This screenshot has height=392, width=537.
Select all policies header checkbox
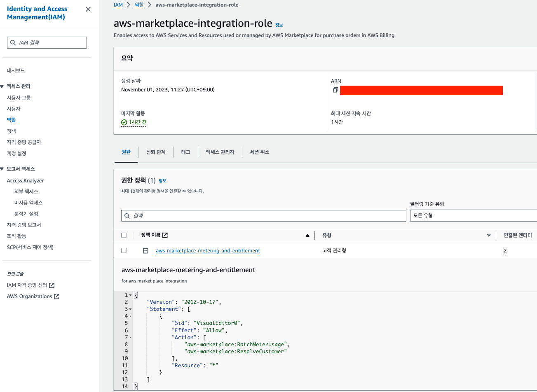[x=124, y=235]
